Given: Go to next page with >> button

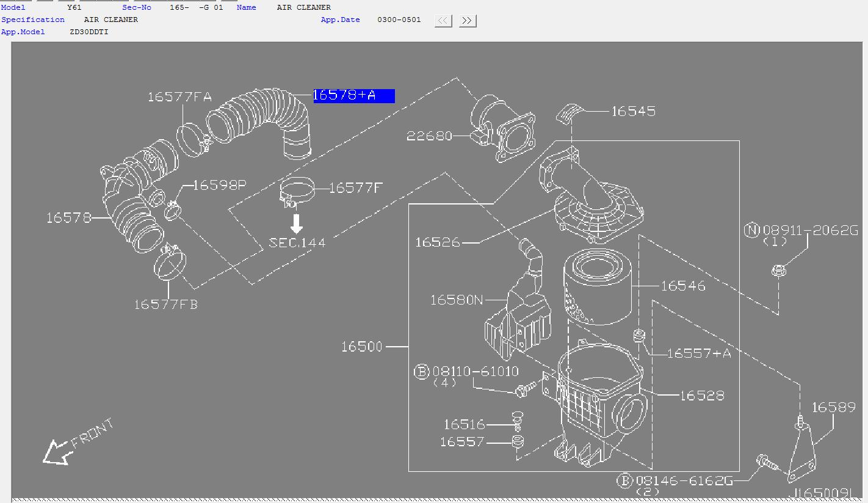Looking at the screenshot, I should (x=467, y=21).
